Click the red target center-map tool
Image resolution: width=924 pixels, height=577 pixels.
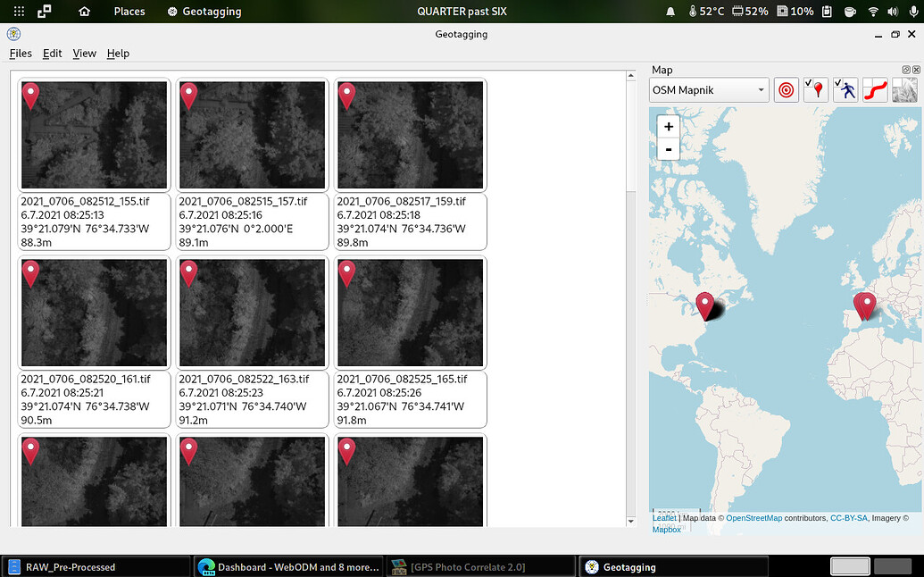coord(786,89)
